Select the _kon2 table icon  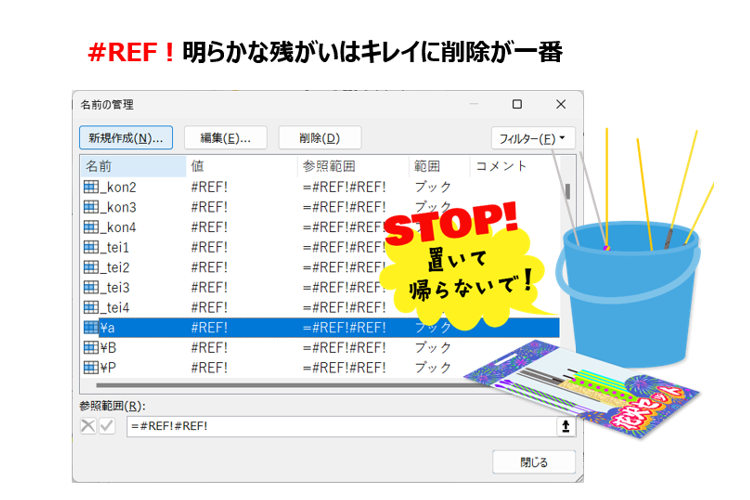click(x=91, y=187)
